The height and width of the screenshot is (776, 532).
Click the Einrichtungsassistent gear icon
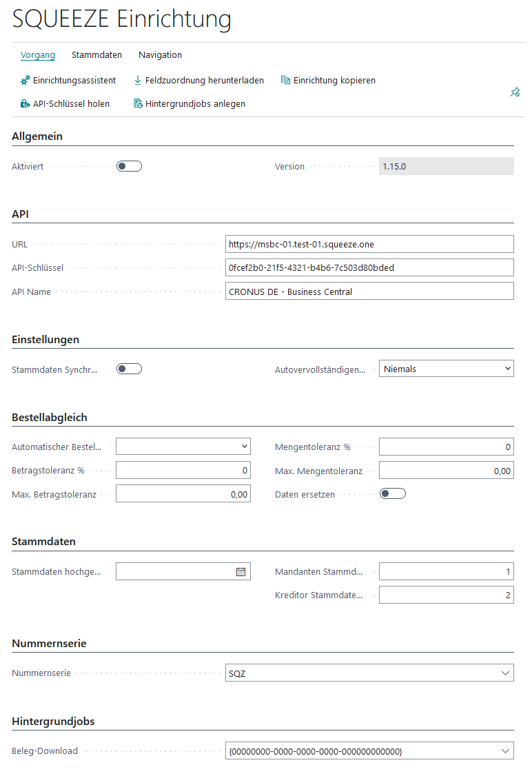coord(25,81)
